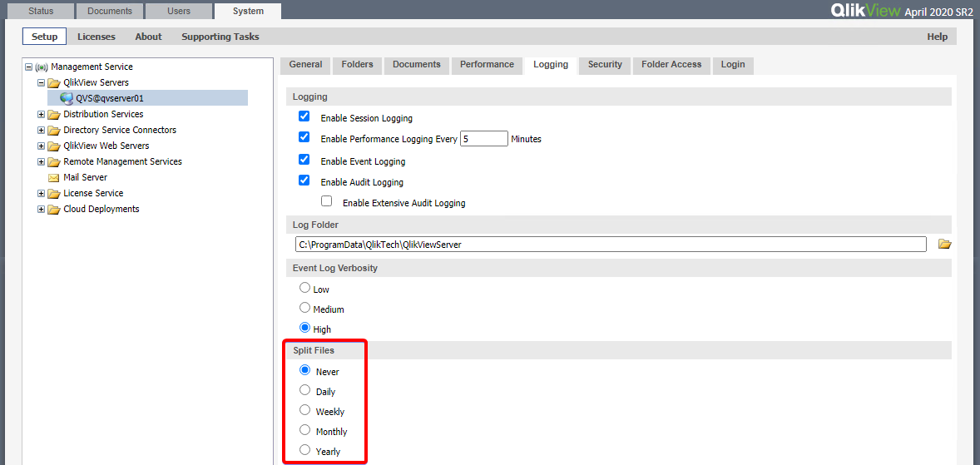Open the Folders settings tab
Viewport: 980px width, 465px height.
click(357, 65)
